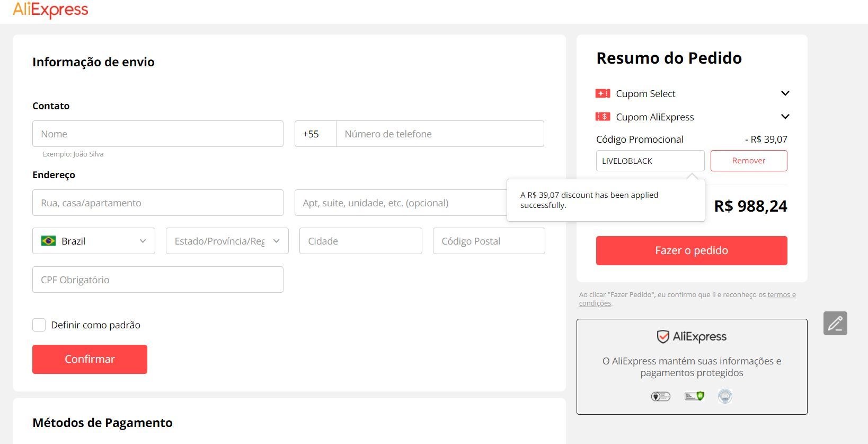The width and height of the screenshot is (868, 444).
Task: Click the Código Promocional label
Action: [640, 140]
